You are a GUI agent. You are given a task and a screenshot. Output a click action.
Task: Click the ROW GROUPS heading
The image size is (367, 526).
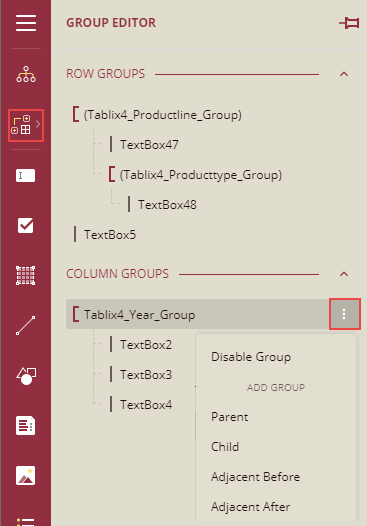106,74
